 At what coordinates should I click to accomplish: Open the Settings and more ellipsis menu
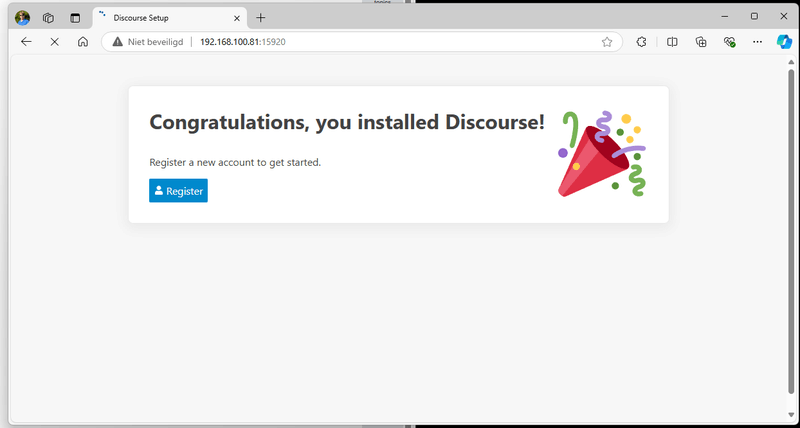758,42
